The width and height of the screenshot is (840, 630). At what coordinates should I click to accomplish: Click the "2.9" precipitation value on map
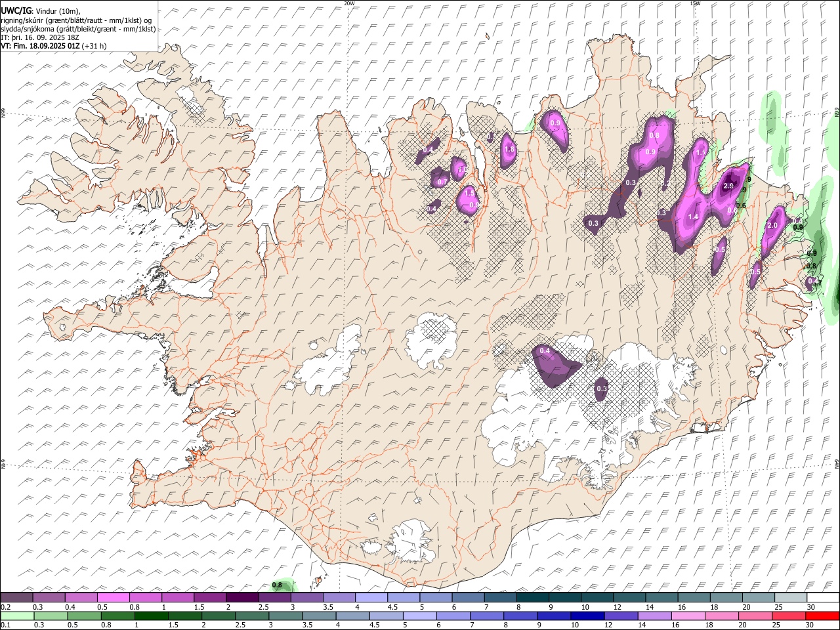pyautogui.click(x=728, y=186)
